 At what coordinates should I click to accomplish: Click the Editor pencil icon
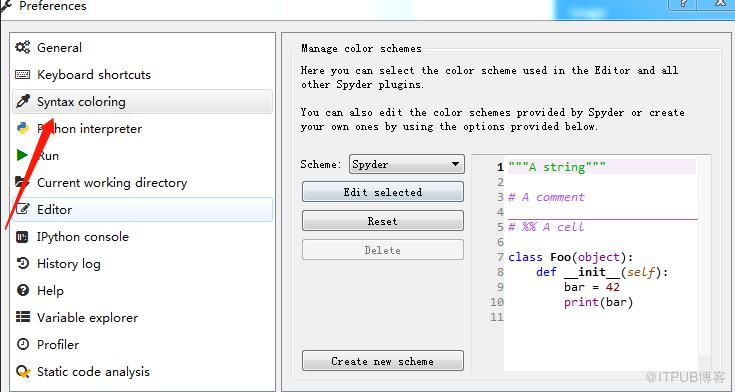(22, 209)
